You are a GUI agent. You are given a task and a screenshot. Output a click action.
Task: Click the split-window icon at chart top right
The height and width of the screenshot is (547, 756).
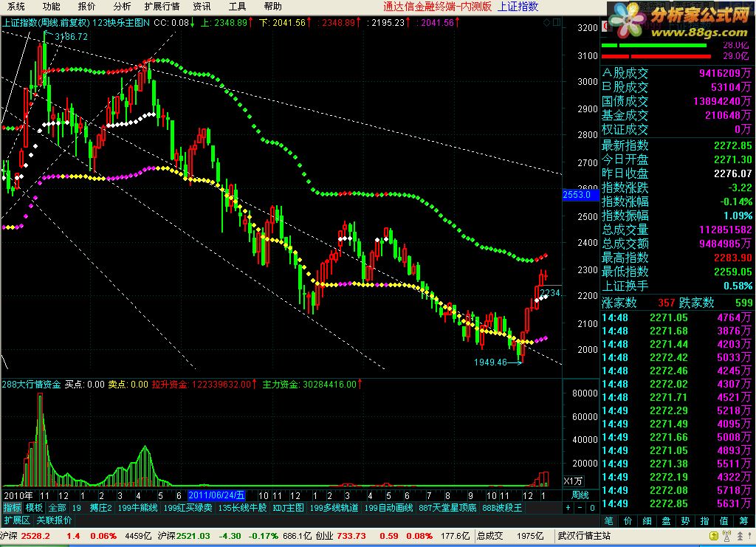point(557,22)
